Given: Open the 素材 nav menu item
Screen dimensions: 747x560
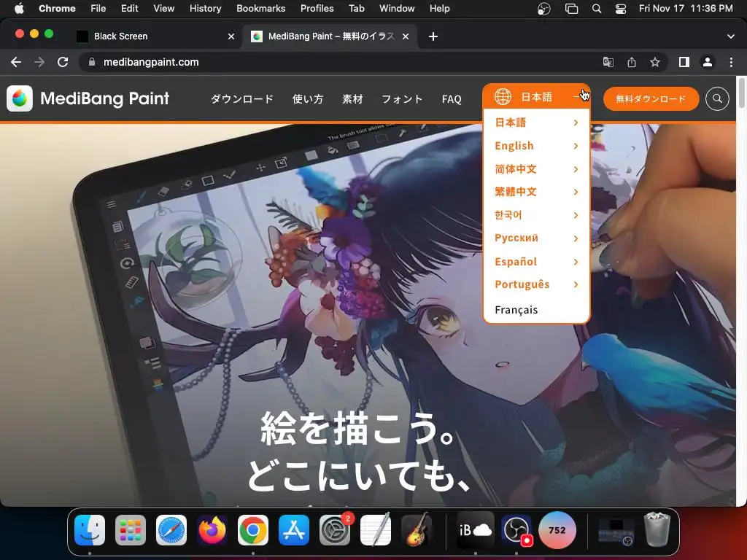Looking at the screenshot, I should pos(352,99).
